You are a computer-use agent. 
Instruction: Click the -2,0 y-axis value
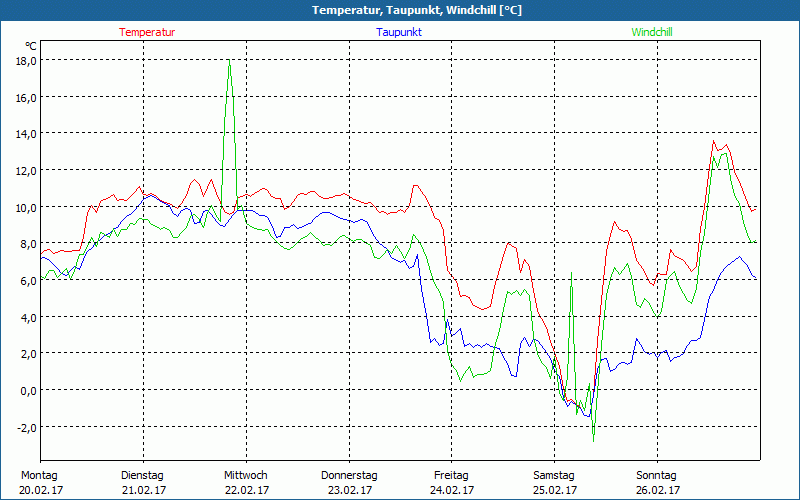pos(27,428)
